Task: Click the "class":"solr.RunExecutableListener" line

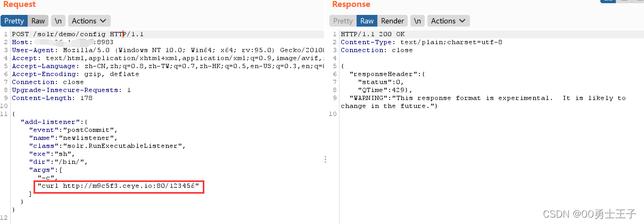Action: coord(107,146)
